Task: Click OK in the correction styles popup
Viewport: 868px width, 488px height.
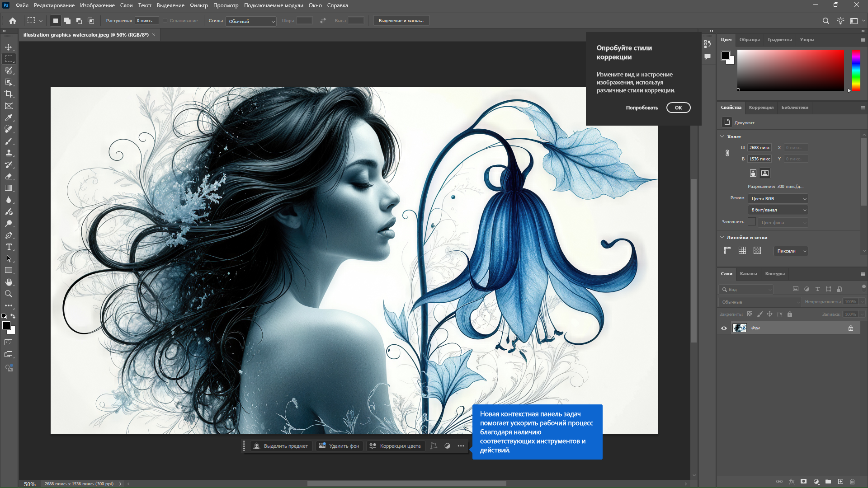Action: point(678,108)
